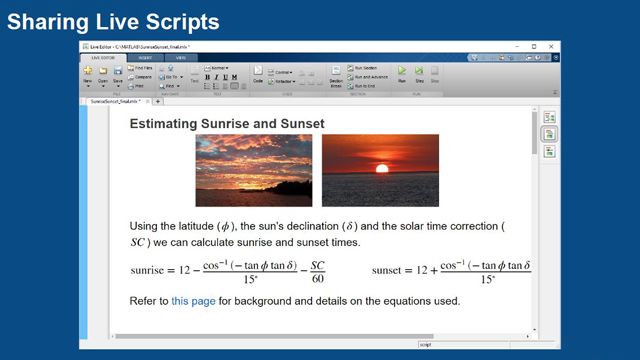
Task: Click the Save disk icon
Action: [118, 71]
